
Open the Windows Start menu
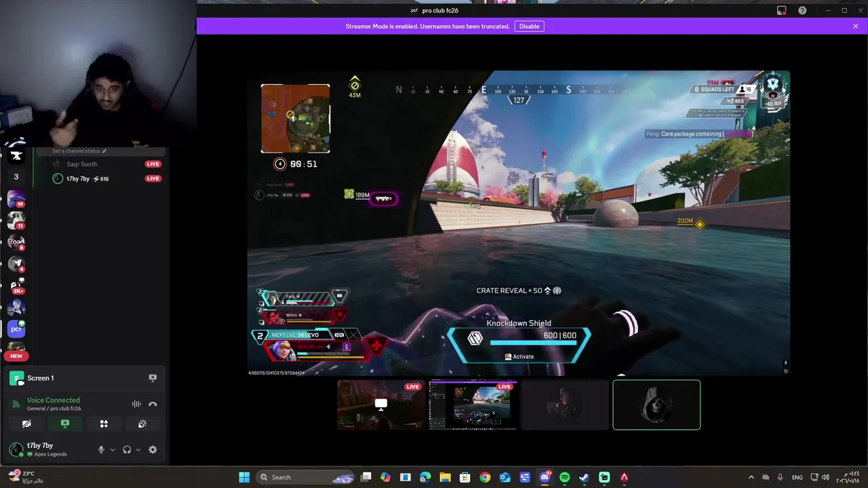coord(244,477)
